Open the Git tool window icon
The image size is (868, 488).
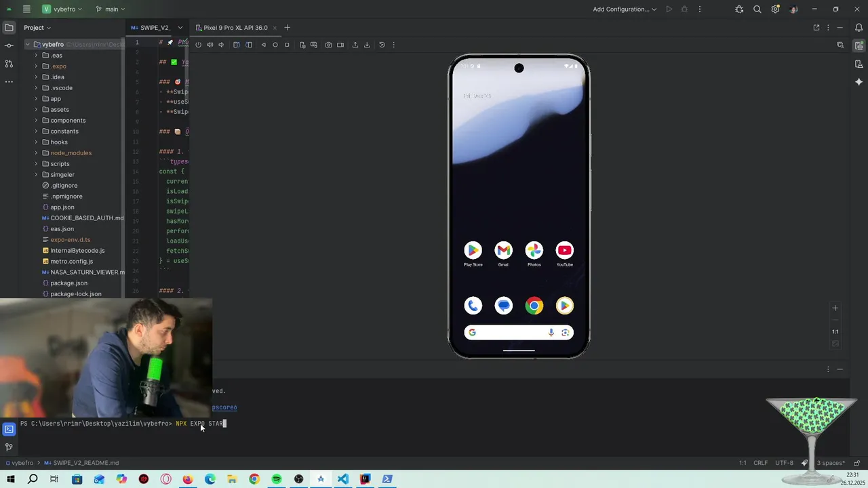point(9,447)
